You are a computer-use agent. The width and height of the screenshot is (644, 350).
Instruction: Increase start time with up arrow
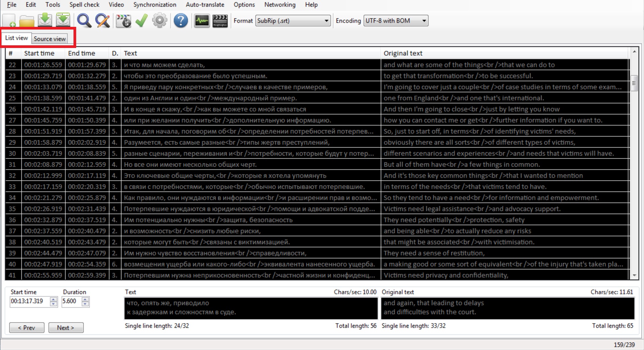(x=53, y=299)
